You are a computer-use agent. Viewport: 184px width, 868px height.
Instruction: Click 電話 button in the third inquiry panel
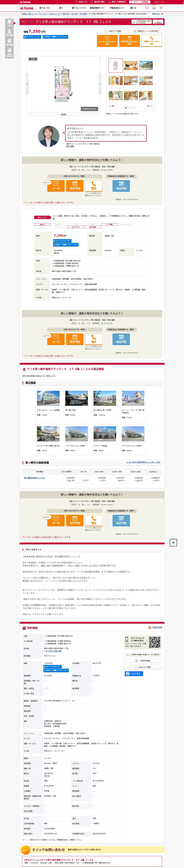(x=94, y=521)
